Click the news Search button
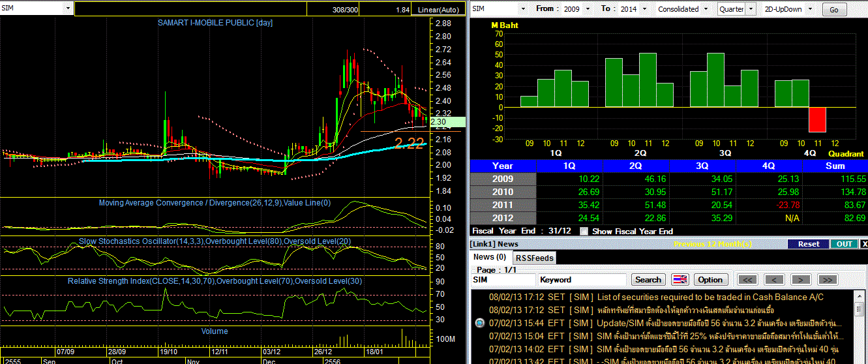Screen dimensions: 868x364 pyautogui.click(x=648, y=279)
